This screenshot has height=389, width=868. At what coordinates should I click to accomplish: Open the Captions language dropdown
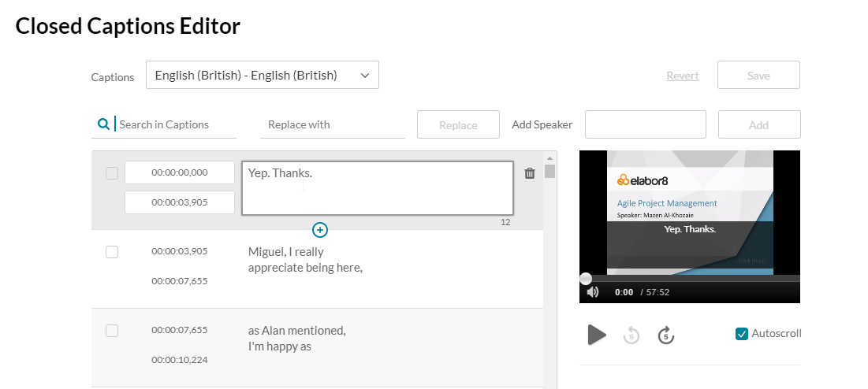262,76
